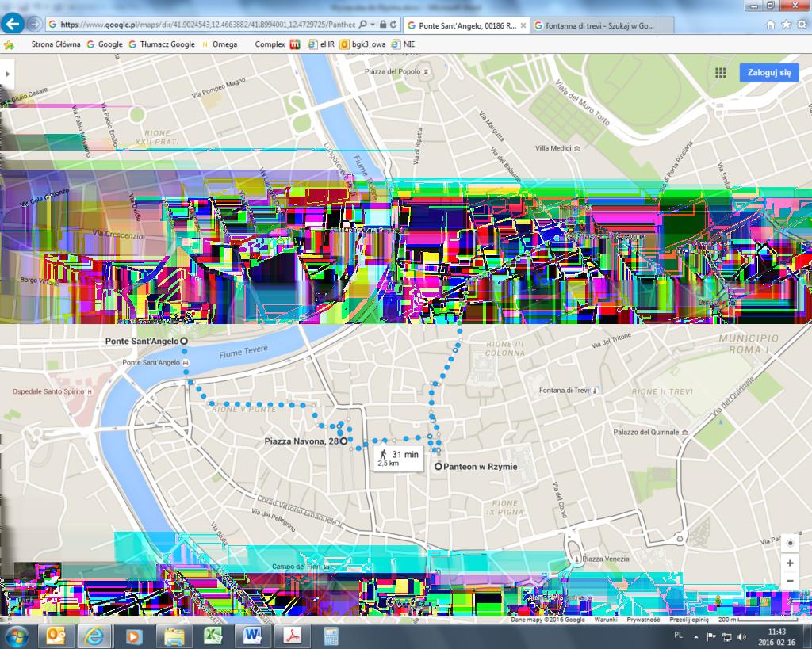The width and height of the screenshot is (812, 649).
Task: Open Word from taskbar
Action: [x=252, y=636]
